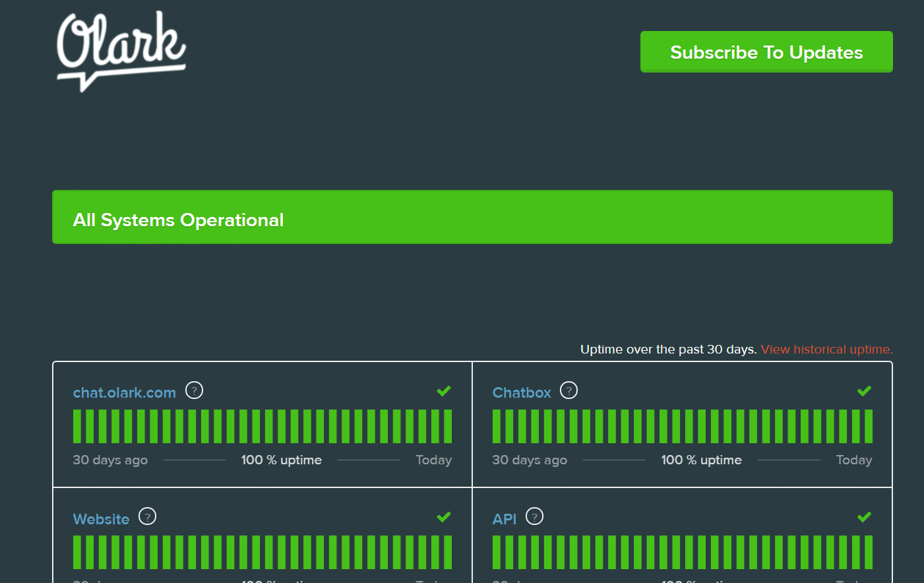Click the chat.olark.com green checkmark status icon

coord(444,391)
